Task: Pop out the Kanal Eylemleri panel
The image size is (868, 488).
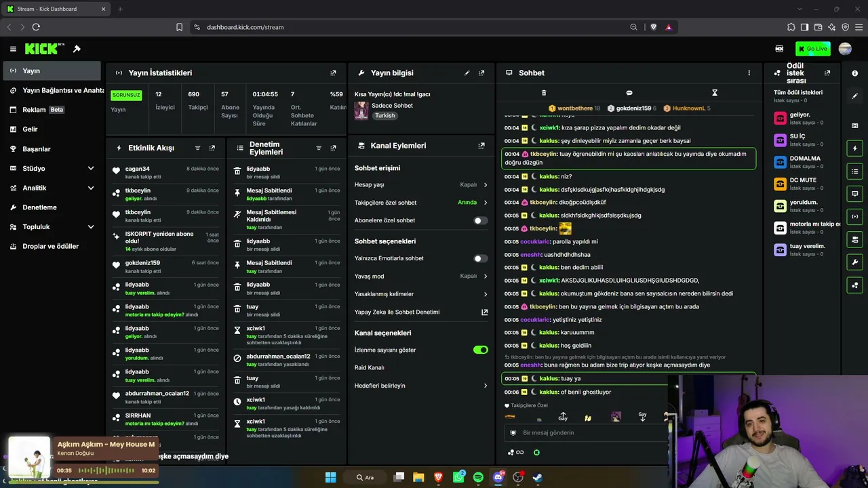Action: click(481, 146)
